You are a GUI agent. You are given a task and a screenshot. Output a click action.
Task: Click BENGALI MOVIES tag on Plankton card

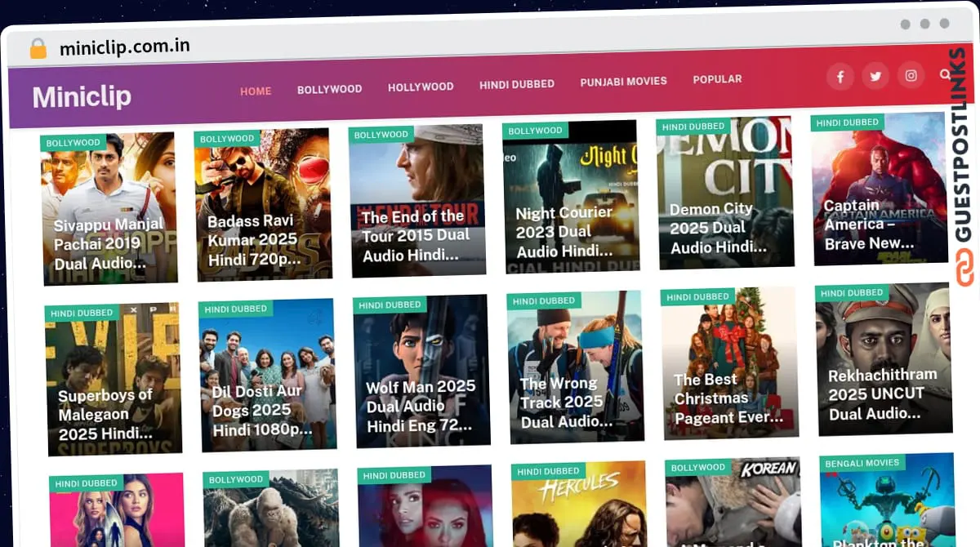click(x=862, y=463)
